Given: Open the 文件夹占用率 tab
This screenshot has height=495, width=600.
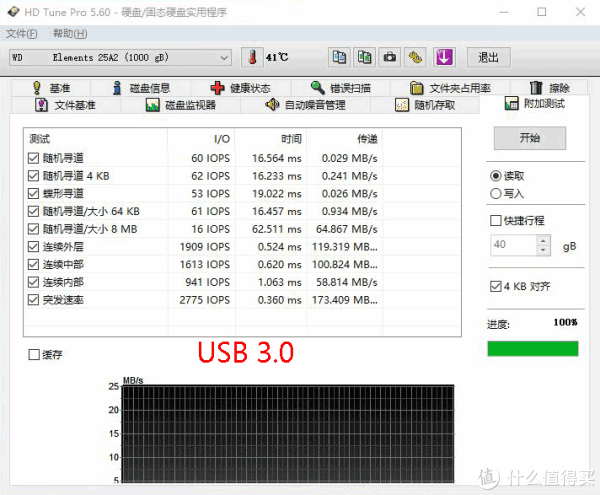Looking at the screenshot, I should coord(450,88).
